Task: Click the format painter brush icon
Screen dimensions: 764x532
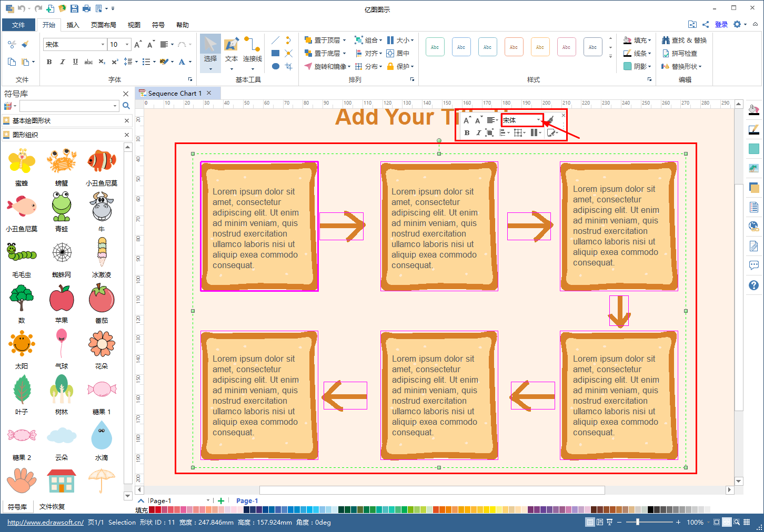Action: (25, 45)
